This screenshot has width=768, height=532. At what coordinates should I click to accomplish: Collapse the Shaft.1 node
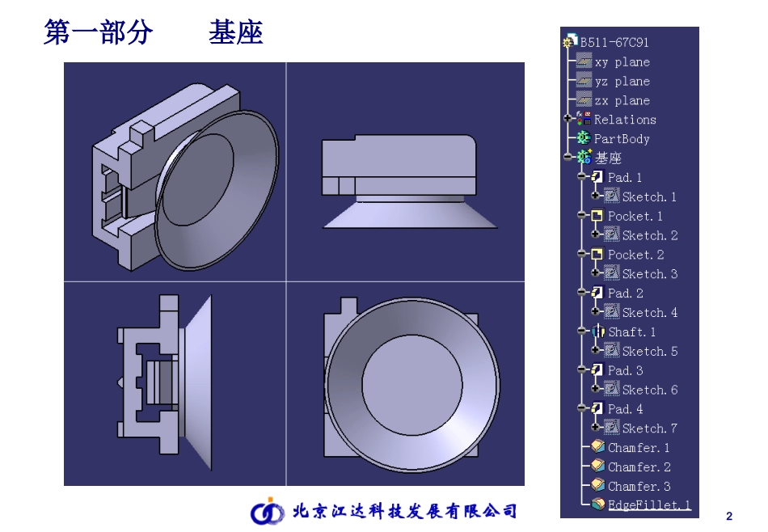(581, 331)
